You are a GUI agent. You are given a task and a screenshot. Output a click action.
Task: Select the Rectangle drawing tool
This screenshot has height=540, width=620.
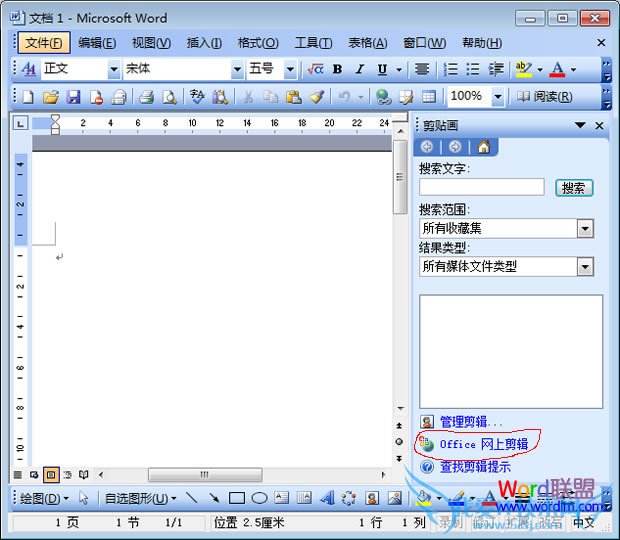pyautogui.click(x=237, y=498)
